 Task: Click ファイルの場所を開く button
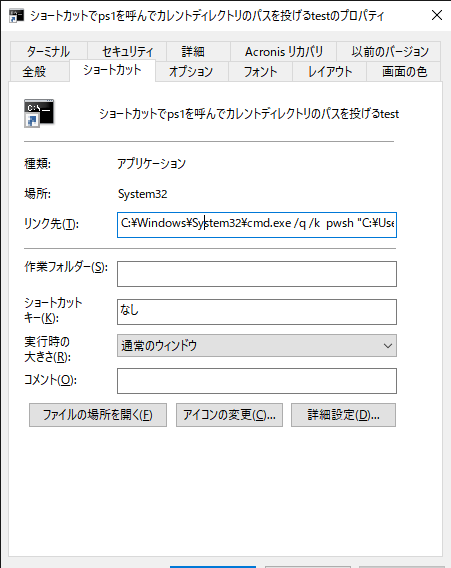[98, 415]
